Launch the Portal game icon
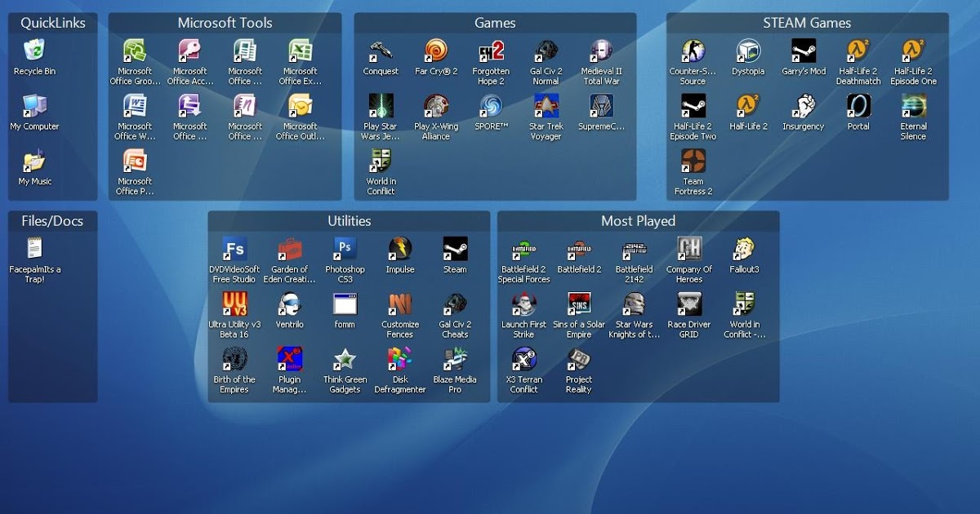Image resolution: width=980 pixels, height=514 pixels. coord(858,106)
